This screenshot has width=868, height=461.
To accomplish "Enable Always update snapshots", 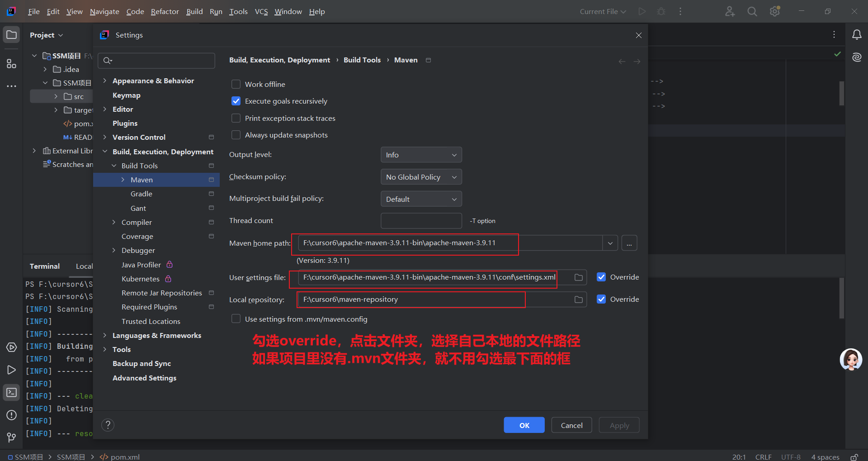I will click(x=236, y=135).
